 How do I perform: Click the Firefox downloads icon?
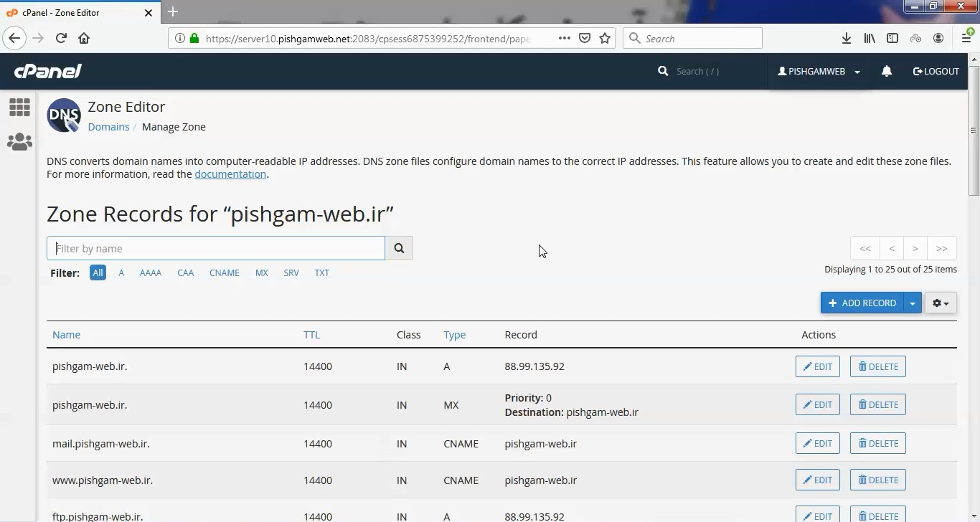click(x=847, y=38)
